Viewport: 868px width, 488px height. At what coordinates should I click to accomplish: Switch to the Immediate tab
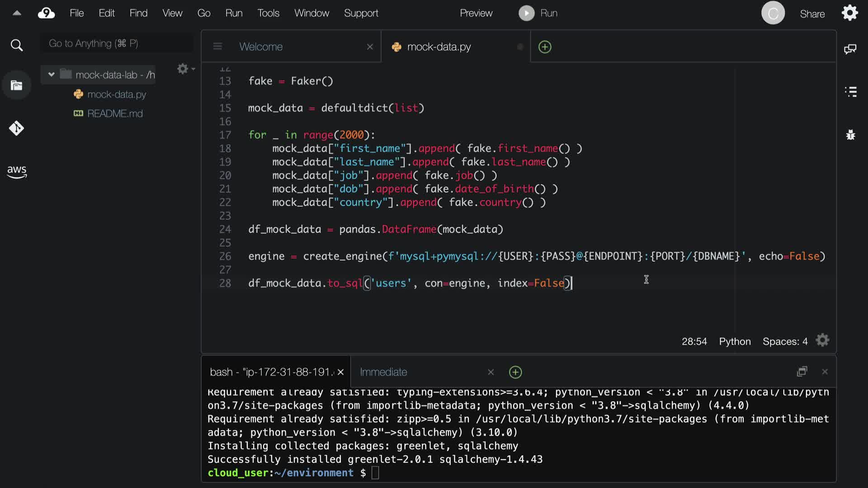coord(383,372)
